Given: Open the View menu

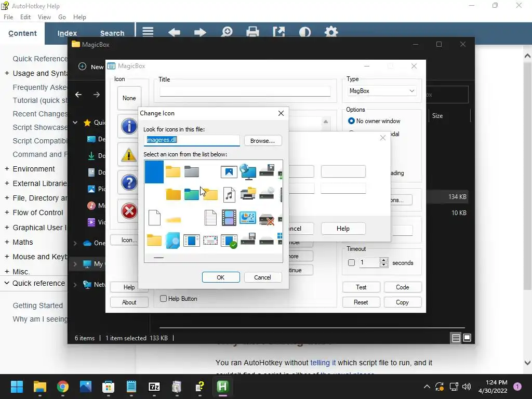Looking at the screenshot, I should pos(44,17).
